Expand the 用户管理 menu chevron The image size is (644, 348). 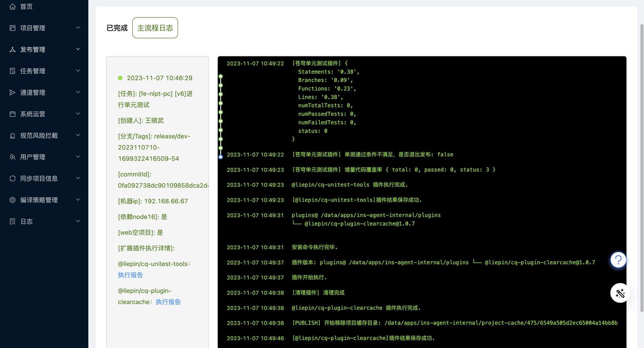[78, 156]
